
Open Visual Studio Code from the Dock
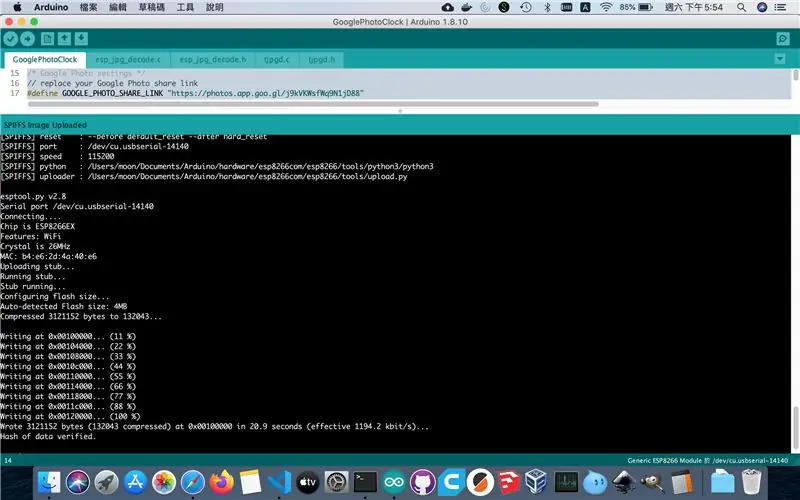click(279, 482)
